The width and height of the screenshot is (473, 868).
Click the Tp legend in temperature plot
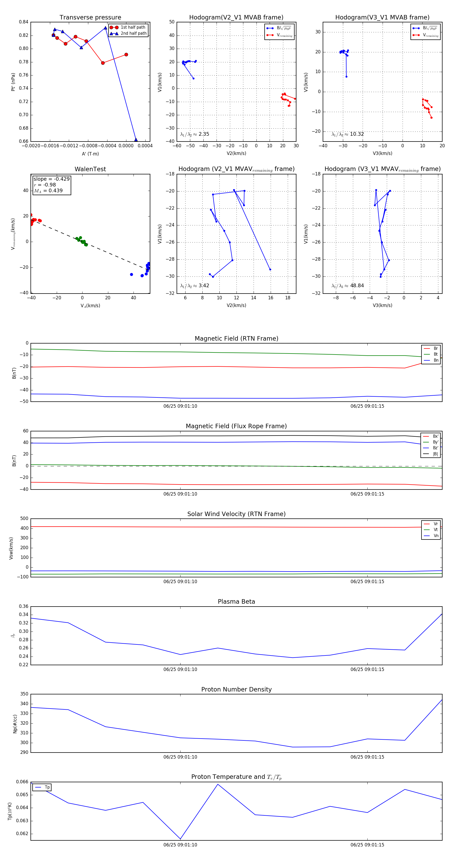[x=42, y=787]
